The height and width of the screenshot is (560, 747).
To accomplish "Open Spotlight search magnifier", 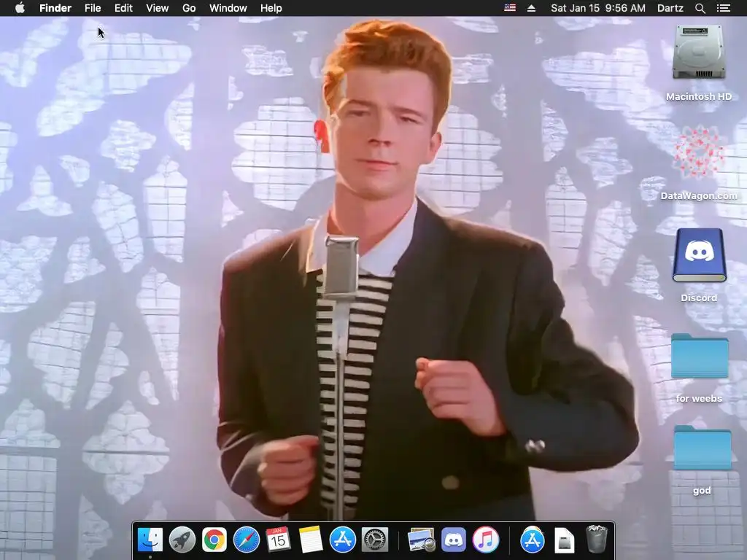I will tap(700, 8).
